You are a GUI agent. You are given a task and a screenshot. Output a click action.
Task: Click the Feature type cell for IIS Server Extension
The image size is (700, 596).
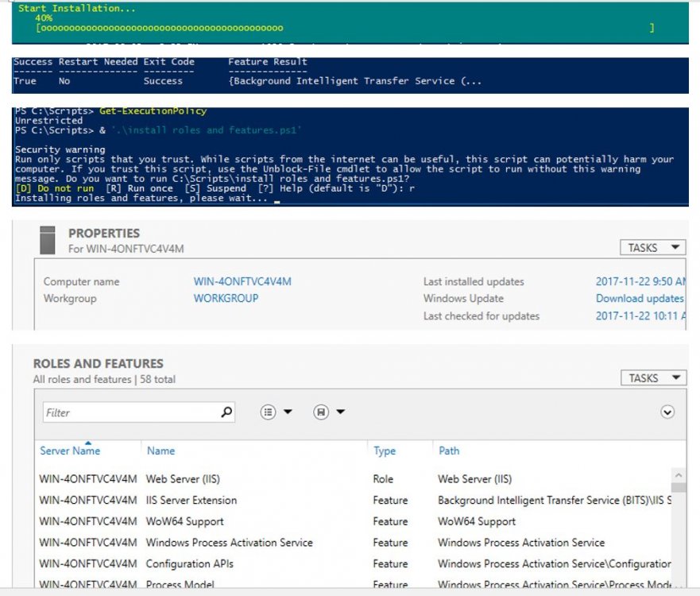[390, 501]
